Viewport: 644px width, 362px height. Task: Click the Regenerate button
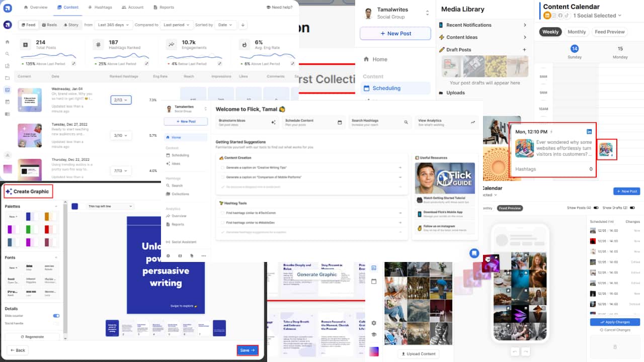32,336
